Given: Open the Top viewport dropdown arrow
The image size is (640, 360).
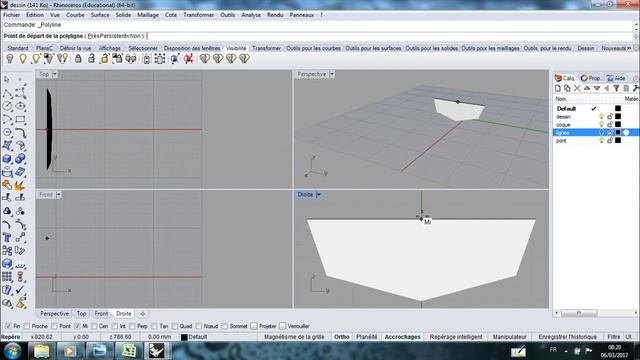Looking at the screenshot, I should pyautogui.click(x=55, y=74).
